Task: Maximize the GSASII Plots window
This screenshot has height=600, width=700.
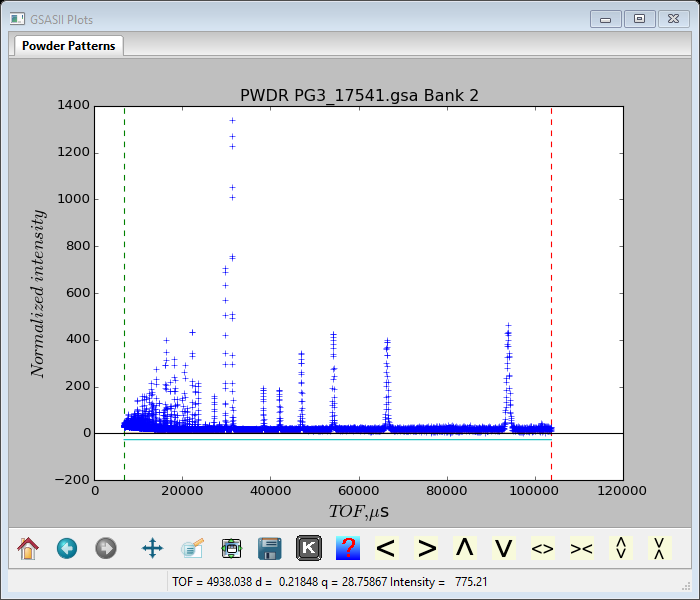Action: [x=639, y=19]
